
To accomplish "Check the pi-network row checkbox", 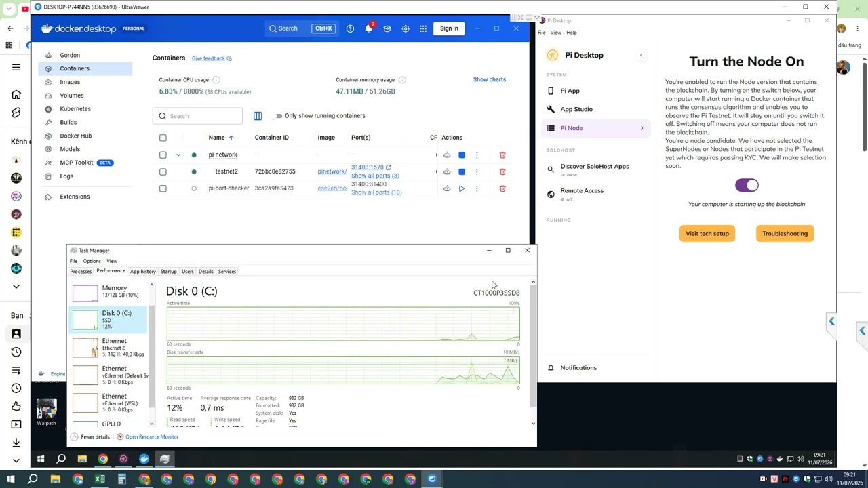I will (x=163, y=155).
